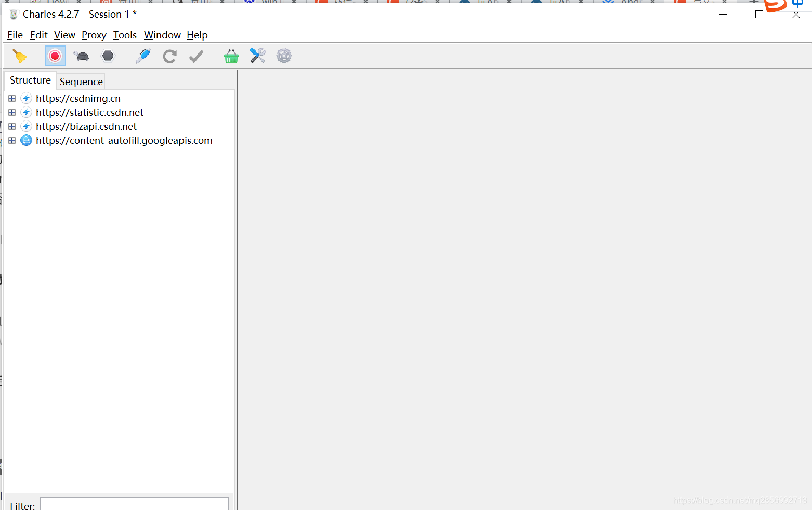The height and width of the screenshot is (510, 812).
Task: Select the https://bizapi.csdn.net host entry
Action: pyautogui.click(x=86, y=126)
